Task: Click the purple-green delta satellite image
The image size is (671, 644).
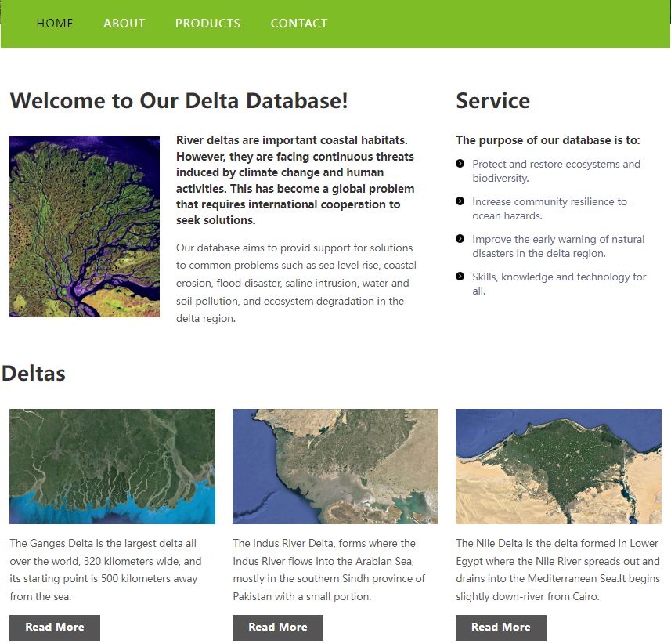Action: (x=85, y=226)
